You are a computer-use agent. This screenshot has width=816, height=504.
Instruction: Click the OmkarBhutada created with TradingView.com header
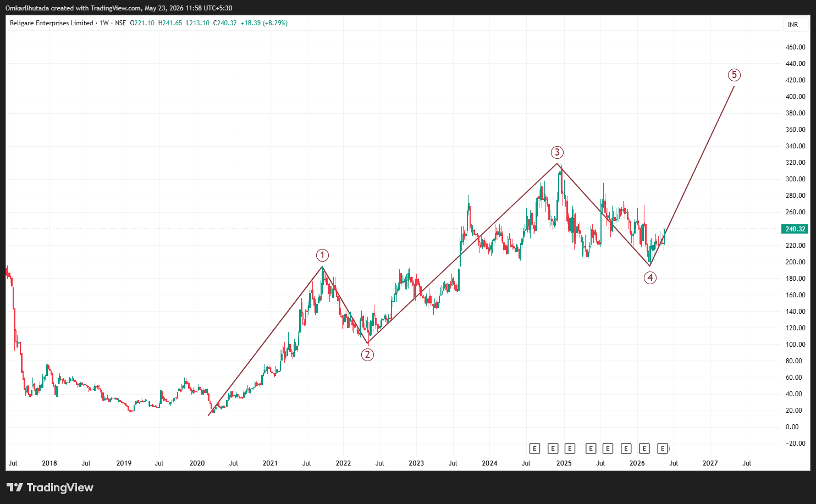(119, 8)
